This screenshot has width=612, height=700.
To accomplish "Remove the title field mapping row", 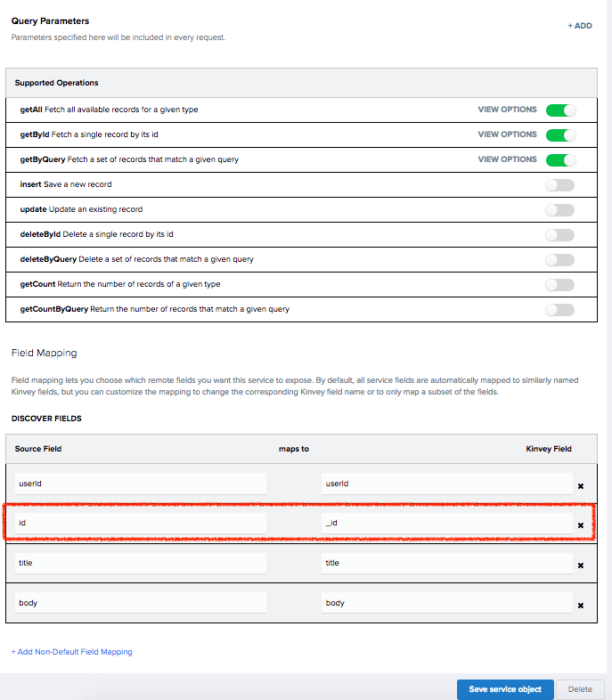I will point(581,566).
